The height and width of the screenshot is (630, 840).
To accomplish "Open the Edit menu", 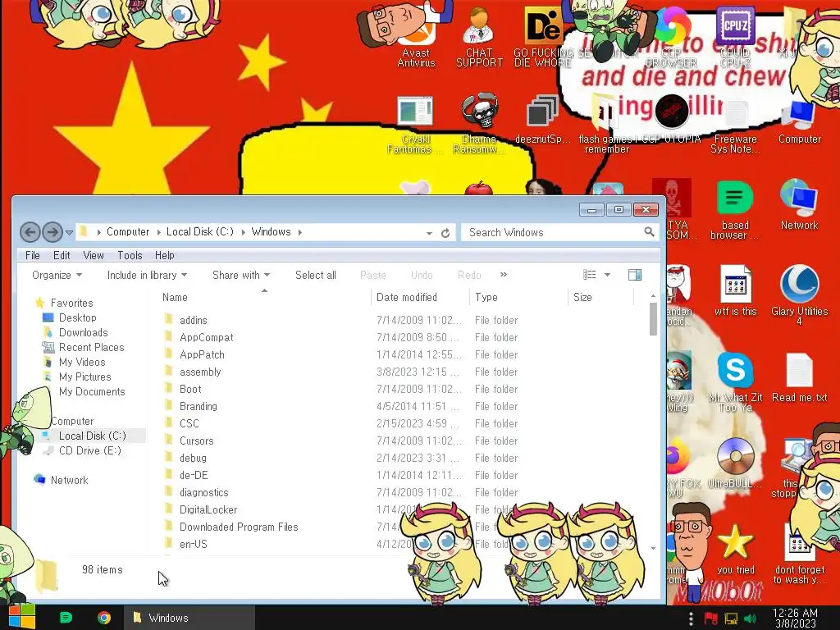I will pyautogui.click(x=61, y=256).
